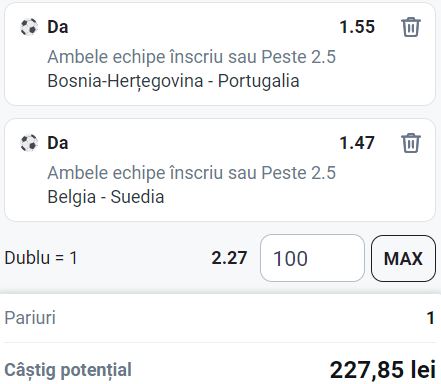Viewport: 441px width, 384px height.
Task: Click the football icon beside the 1.47 selection
Action: [29, 143]
